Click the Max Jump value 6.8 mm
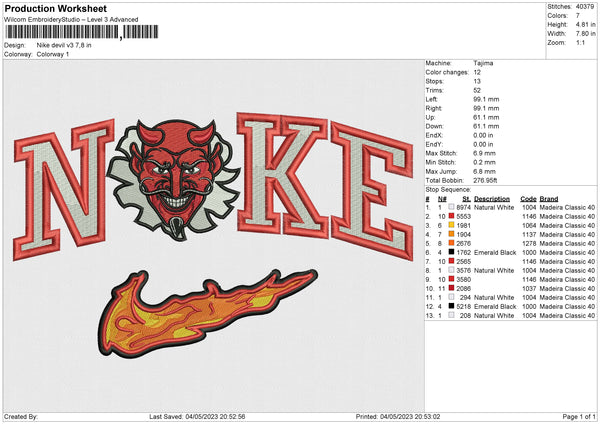 (484, 171)
